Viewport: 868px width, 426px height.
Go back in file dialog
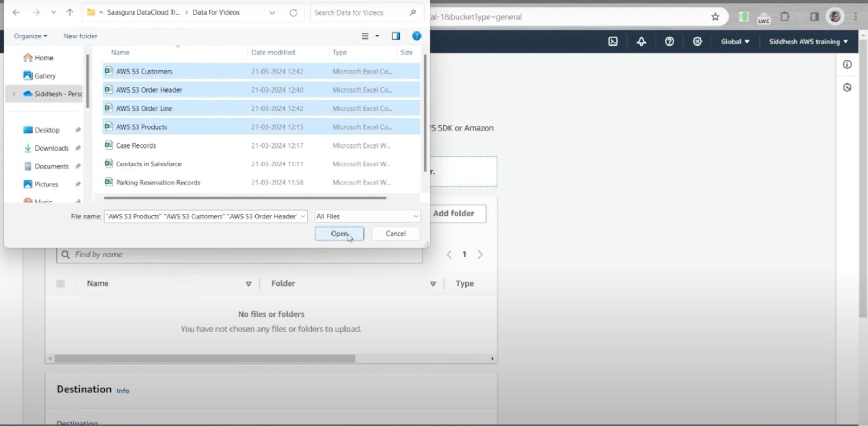pyautogui.click(x=16, y=12)
